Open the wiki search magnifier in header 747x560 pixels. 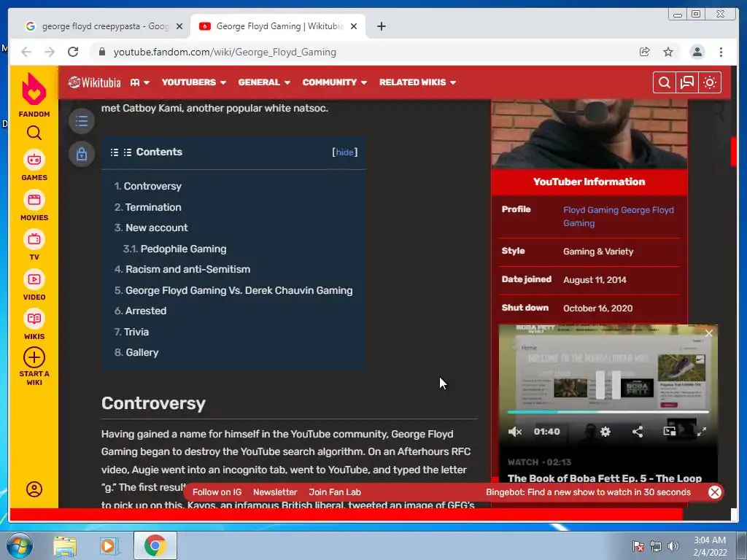pyautogui.click(x=664, y=82)
